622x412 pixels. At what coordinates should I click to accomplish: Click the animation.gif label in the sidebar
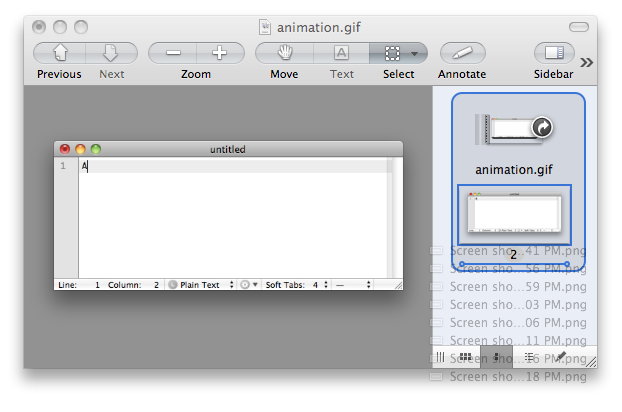coord(514,170)
